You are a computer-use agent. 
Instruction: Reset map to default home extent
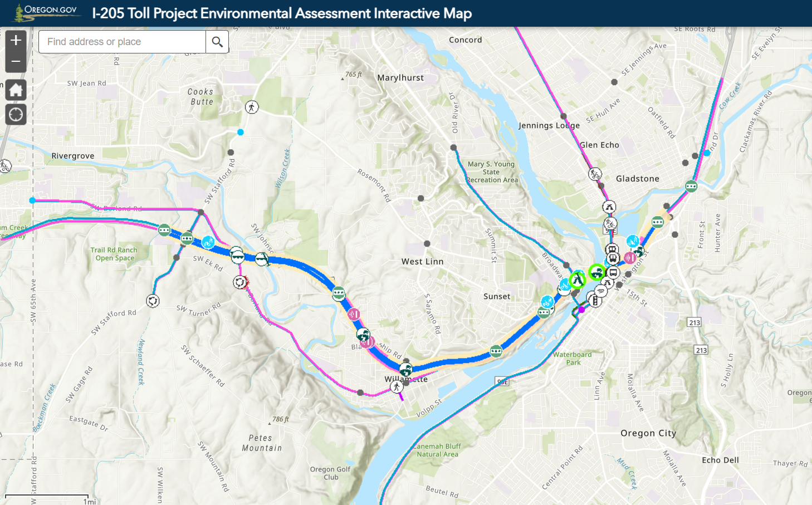tap(16, 90)
